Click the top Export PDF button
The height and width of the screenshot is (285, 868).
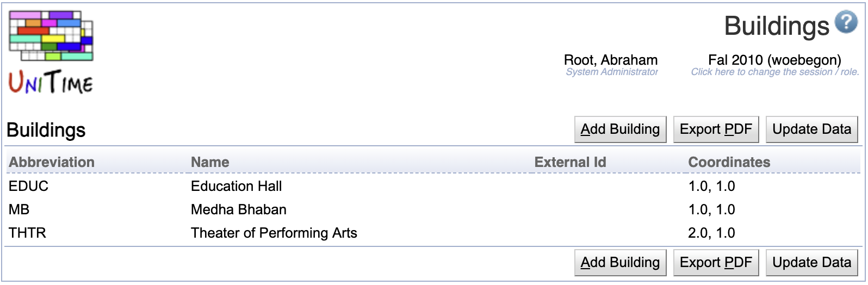716,129
